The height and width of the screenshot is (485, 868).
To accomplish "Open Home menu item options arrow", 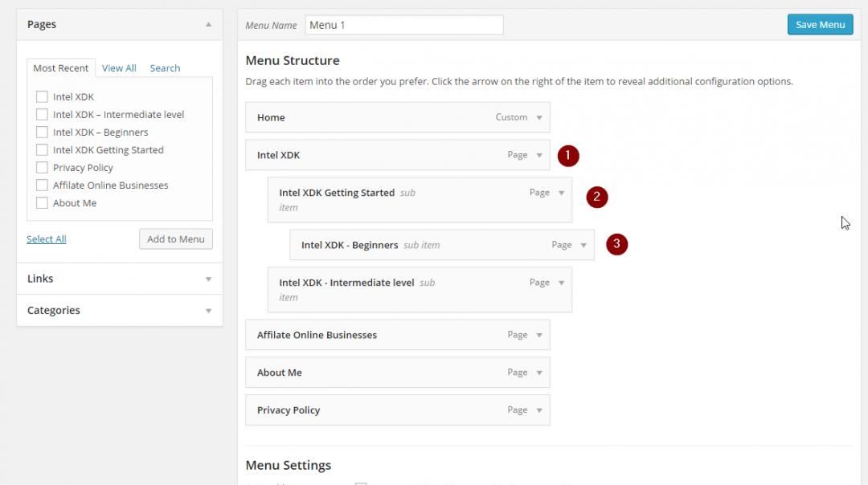I will (x=539, y=118).
